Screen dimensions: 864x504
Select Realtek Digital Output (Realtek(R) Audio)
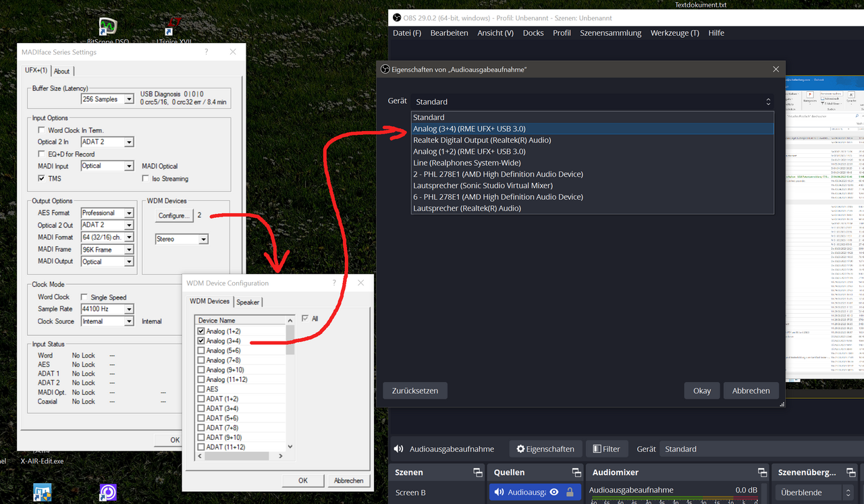pos(592,140)
